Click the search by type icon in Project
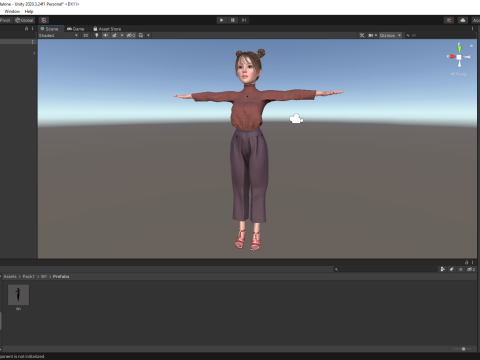Screen dimensions: 480x360 (x=443, y=269)
